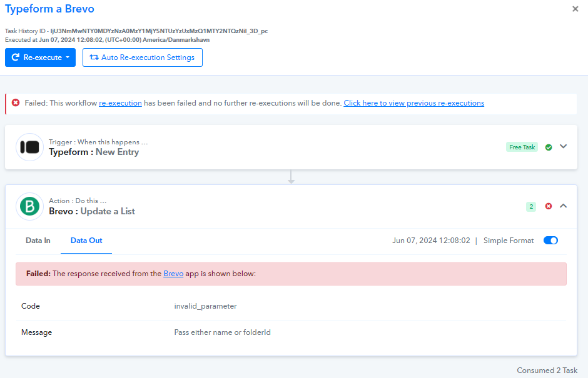
Task: Click the Message row label
Action: pos(36,332)
